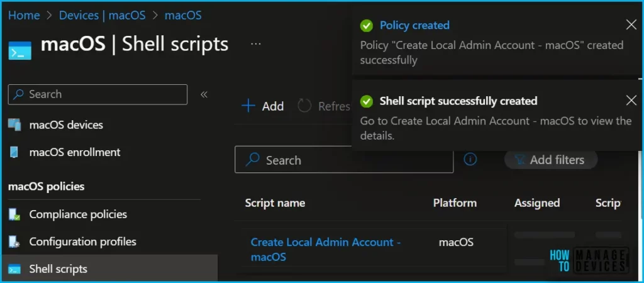Click the Refresh circular arrow icon
644x283 pixels.
[304, 106]
